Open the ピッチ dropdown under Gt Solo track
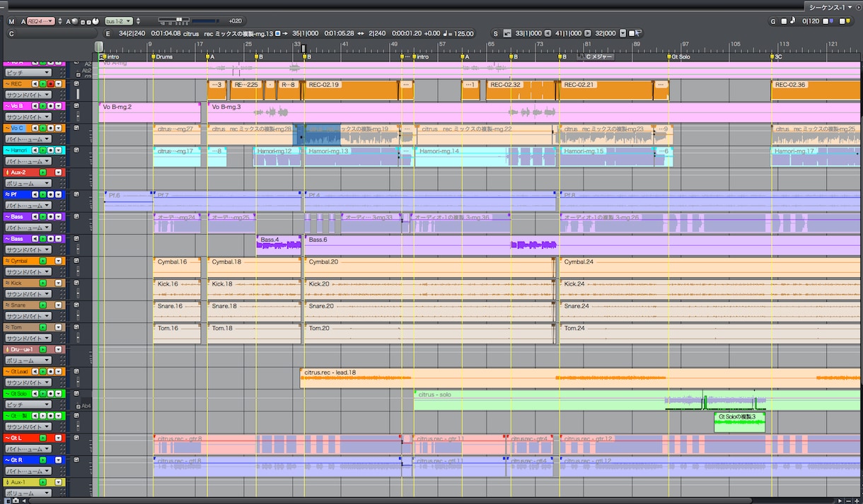This screenshot has height=504, width=863. (28, 404)
